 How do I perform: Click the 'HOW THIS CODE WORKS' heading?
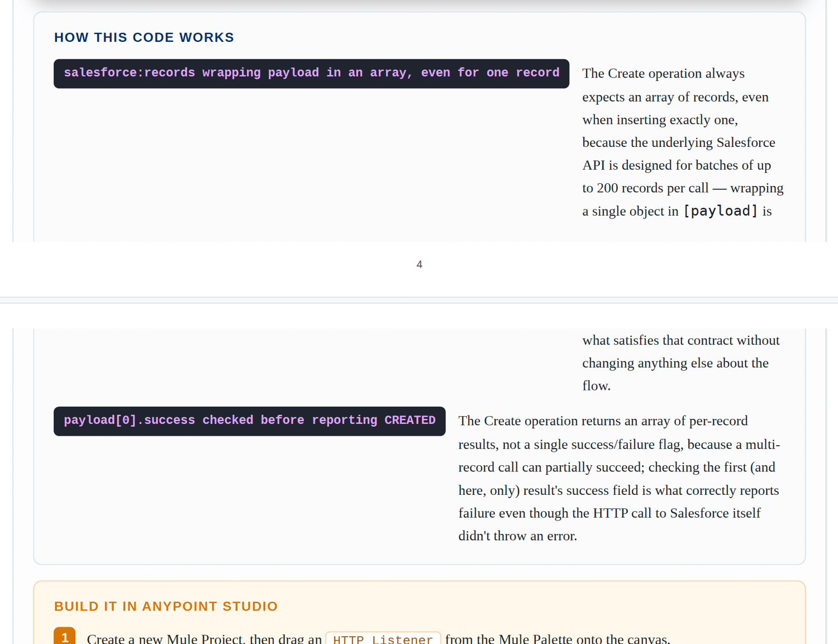pos(144,37)
